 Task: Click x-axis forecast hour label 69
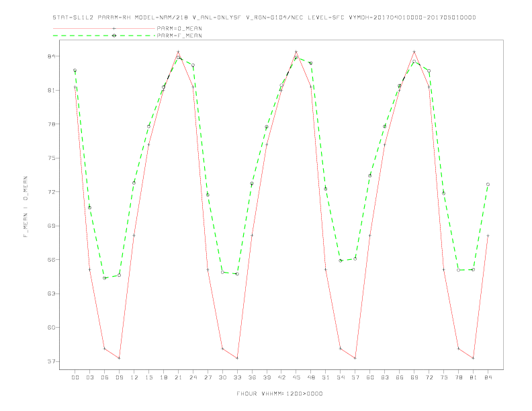point(414,377)
